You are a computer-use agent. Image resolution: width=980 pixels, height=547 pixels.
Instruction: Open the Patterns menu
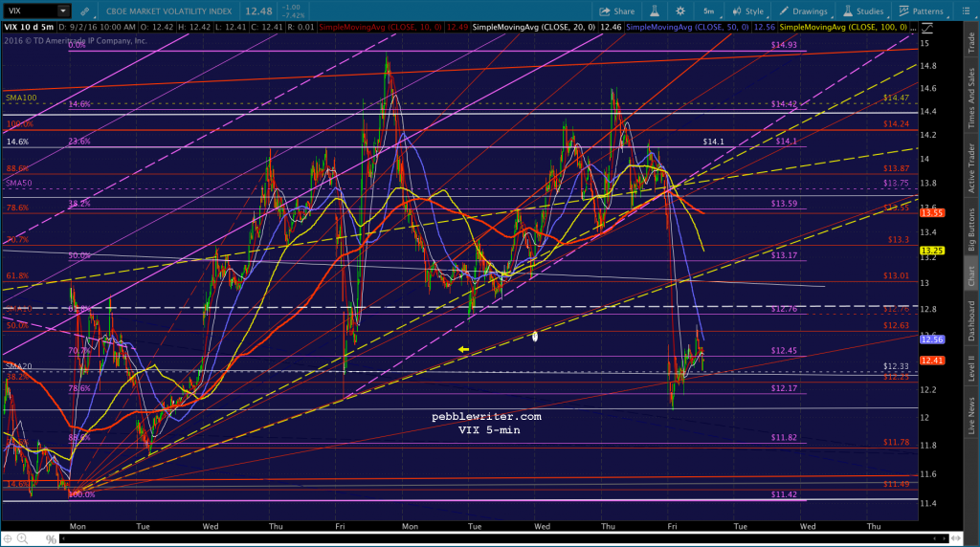(x=922, y=11)
